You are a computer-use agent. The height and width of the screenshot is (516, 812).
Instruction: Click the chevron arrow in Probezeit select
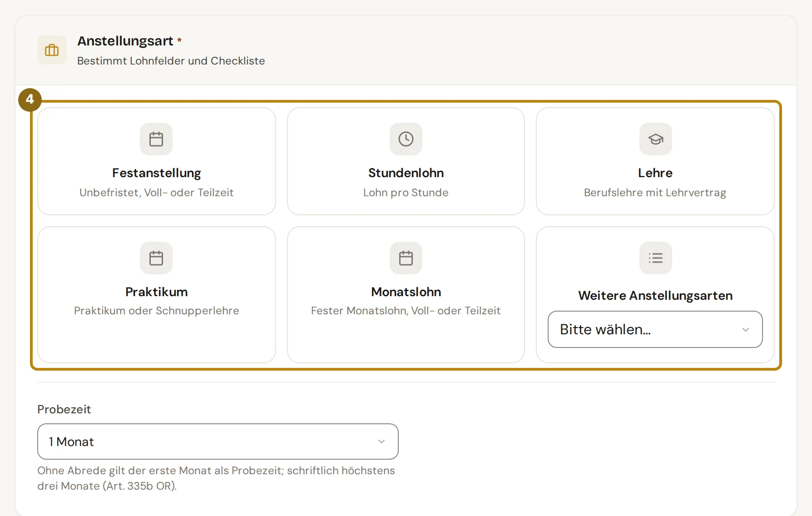381,442
